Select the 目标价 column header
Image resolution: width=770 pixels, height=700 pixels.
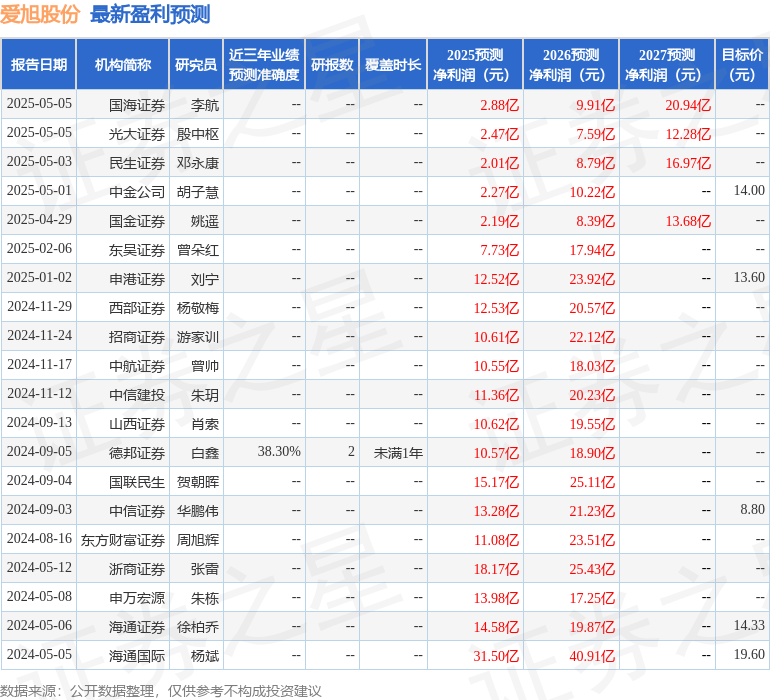742,65
